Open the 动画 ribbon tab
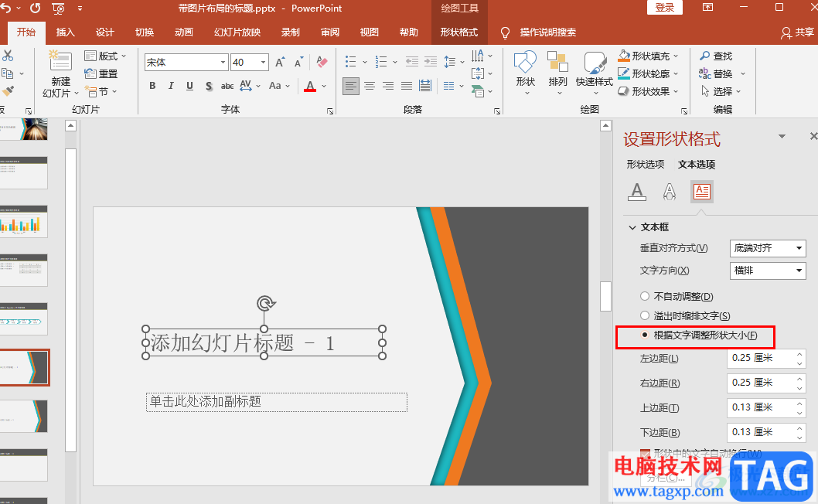The height and width of the screenshot is (504, 818). point(184,32)
